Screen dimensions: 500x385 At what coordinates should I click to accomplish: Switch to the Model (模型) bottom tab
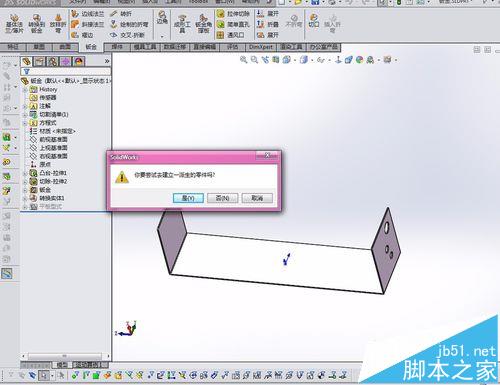point(62,365)
